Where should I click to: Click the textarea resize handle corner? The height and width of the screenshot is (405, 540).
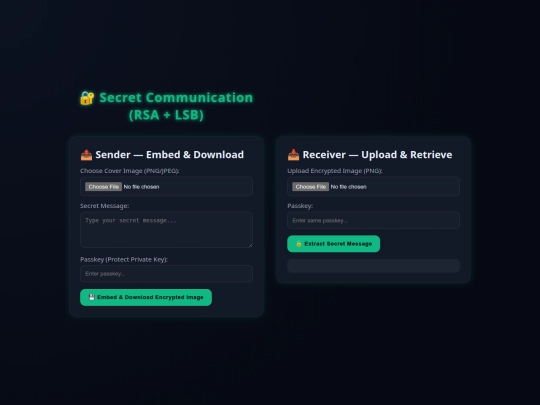(250, 245)
